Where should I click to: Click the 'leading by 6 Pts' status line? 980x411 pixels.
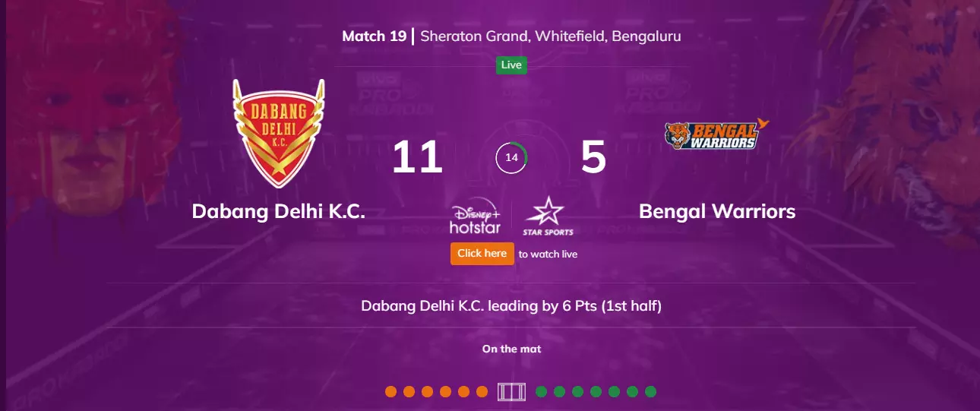(x=511, y=306)
